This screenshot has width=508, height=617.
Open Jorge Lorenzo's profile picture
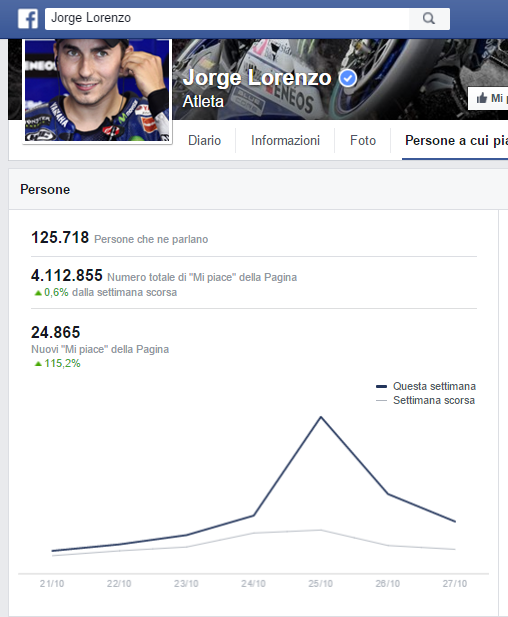(97, 90)
